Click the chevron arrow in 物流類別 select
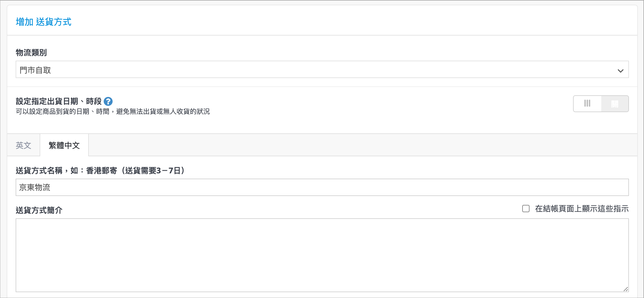Screen dimensions: 644x298 point(621,71)
